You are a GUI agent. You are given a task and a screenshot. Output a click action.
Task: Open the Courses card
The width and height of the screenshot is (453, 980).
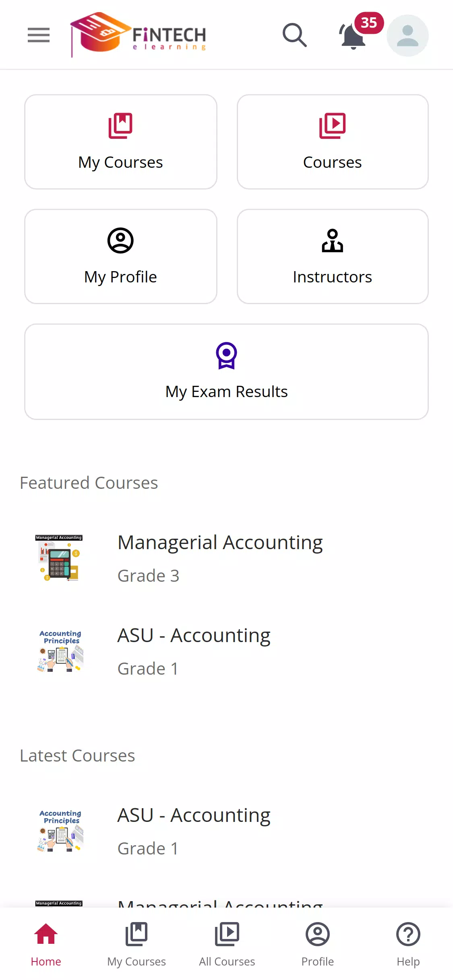[333, 142]
